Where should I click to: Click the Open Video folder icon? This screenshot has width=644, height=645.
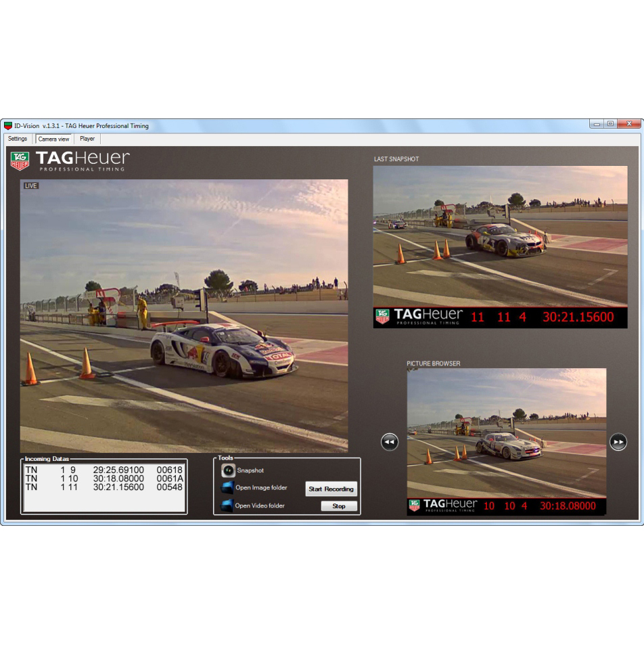[227, 506]
